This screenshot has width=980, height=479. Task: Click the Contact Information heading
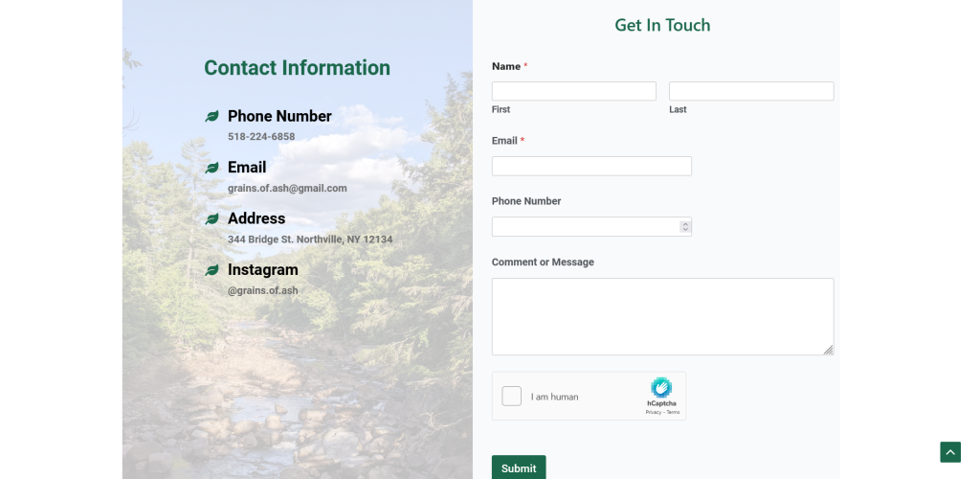coord(297,67)
